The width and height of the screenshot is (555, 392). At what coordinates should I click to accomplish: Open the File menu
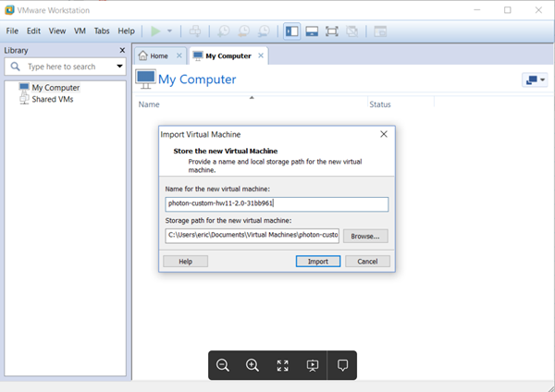(12, 31)
